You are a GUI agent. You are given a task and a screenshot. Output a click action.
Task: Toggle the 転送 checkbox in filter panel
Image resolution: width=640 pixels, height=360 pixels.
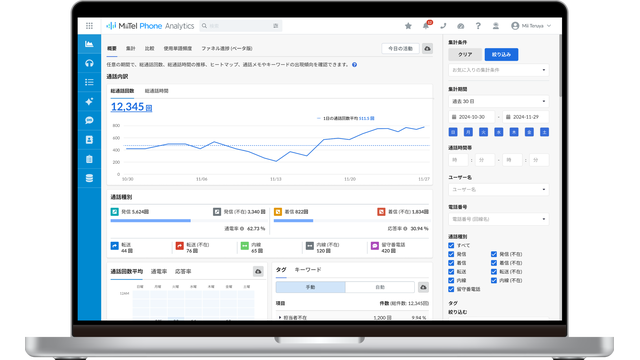click(451, 271)
